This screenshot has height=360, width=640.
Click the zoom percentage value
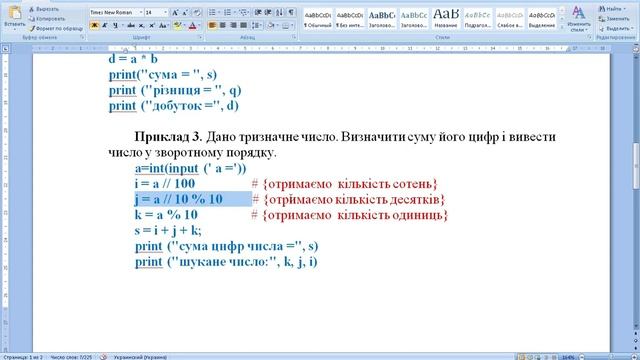point(568,357)
